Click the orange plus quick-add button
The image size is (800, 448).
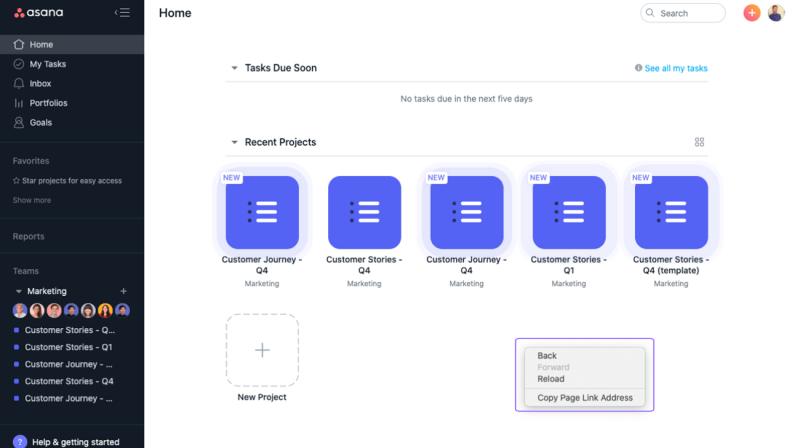(752, 13)
